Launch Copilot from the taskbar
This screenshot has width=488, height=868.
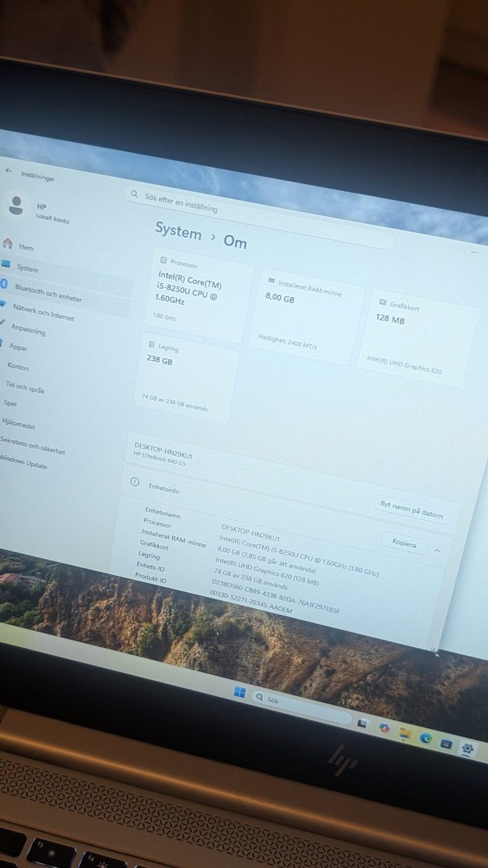(384, 728)
